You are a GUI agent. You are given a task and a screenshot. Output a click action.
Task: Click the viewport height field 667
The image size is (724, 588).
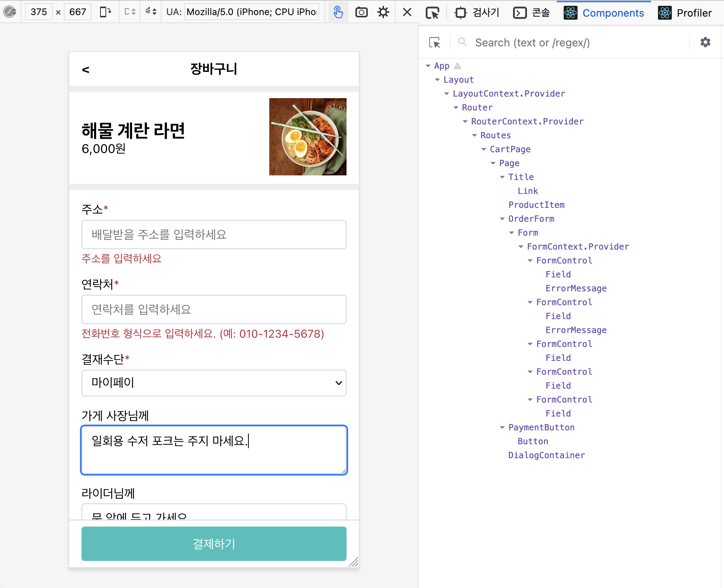pos(78,12)
